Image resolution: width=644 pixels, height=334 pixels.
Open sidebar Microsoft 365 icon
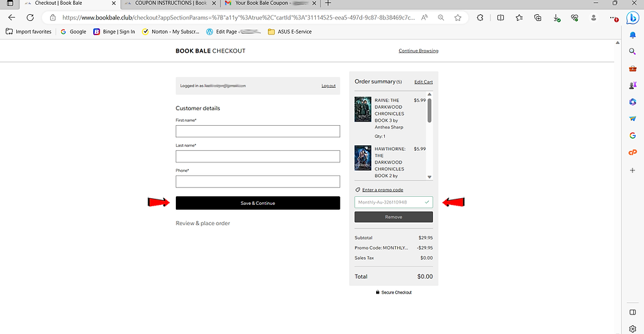coord(632,102)
